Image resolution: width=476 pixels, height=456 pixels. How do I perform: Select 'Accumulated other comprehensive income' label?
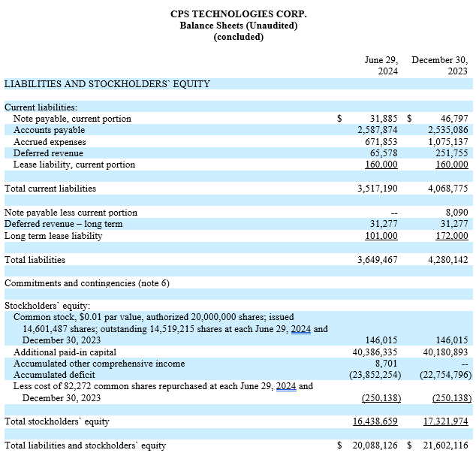point(99,364)
